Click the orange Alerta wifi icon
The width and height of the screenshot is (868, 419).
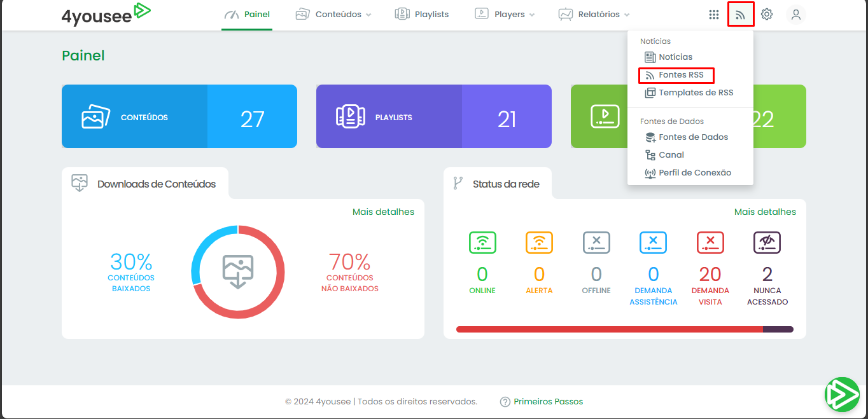tap(539, 242)
